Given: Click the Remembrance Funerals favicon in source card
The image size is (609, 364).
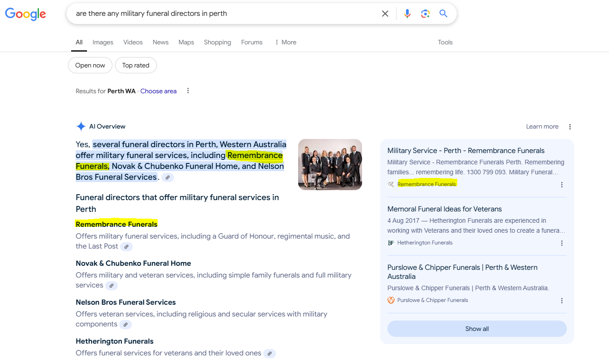Looking at the screenshot, I should (391, 184).
